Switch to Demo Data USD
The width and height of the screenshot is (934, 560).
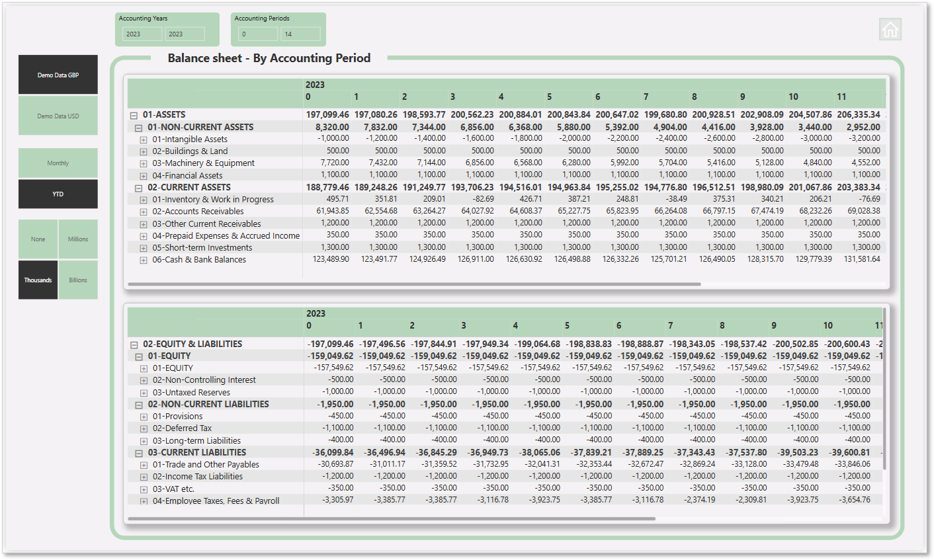pyautogui.click(x=58, y=116)
